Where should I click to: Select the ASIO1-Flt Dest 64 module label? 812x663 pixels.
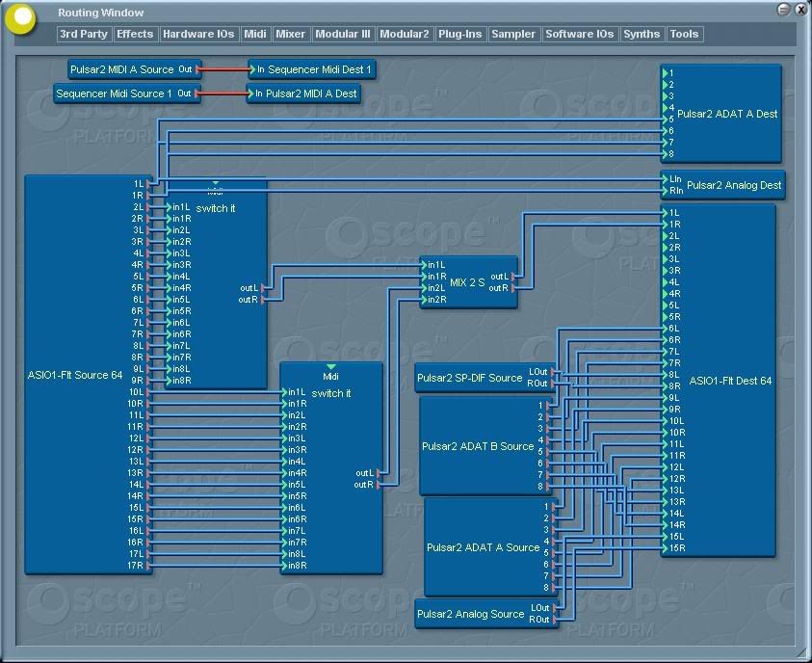click(730, 381)
